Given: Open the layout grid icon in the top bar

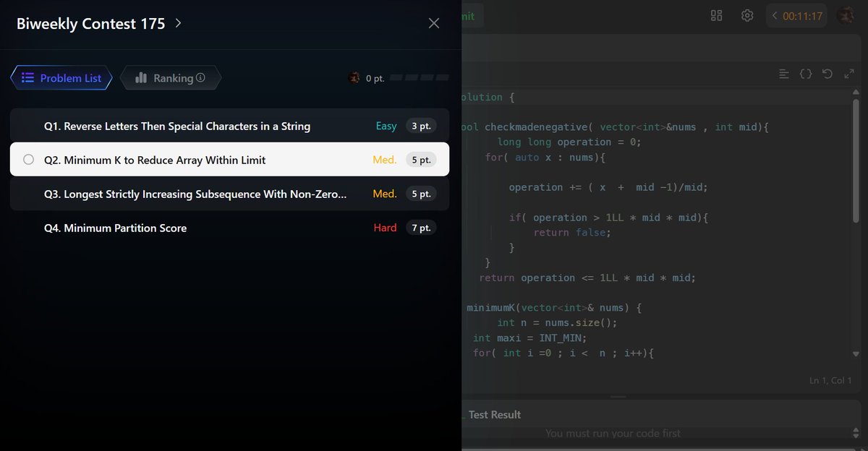Looking at the screenshot, I should coord(717,15).
